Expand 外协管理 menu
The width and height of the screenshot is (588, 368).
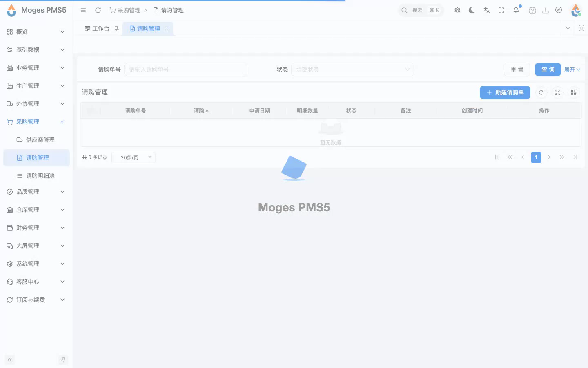[x=36, y=104]
